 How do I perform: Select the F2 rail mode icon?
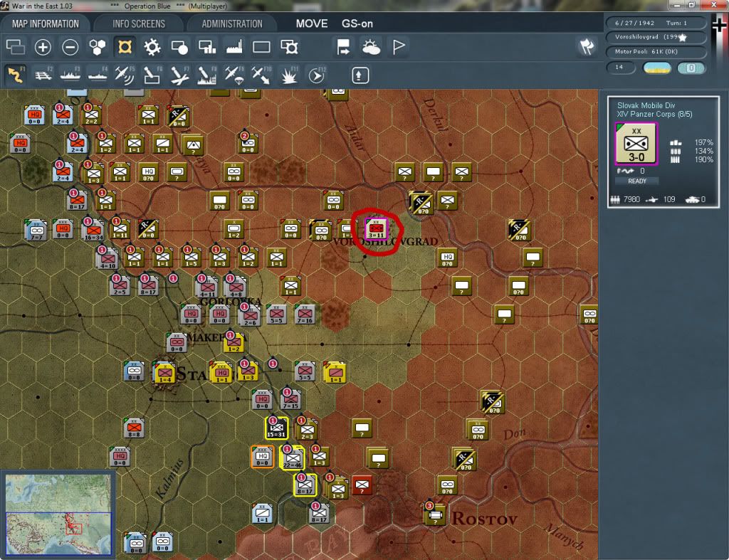pyautogui.click(x=43, y=75)
